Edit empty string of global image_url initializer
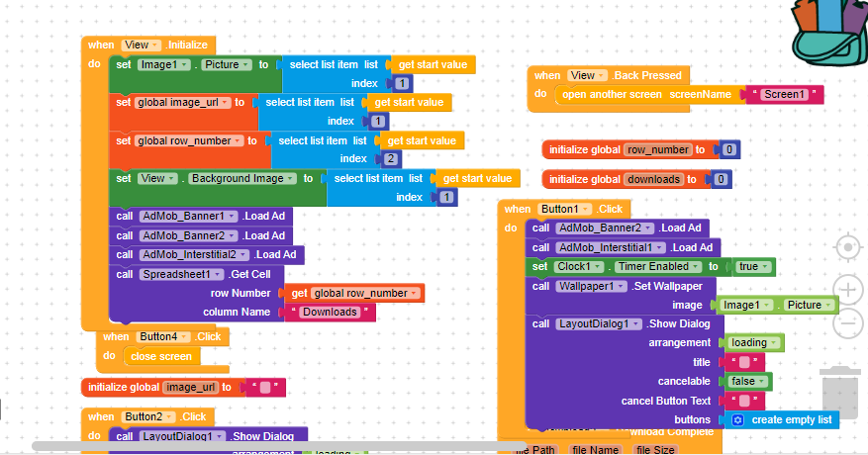 tap(265, 388)
